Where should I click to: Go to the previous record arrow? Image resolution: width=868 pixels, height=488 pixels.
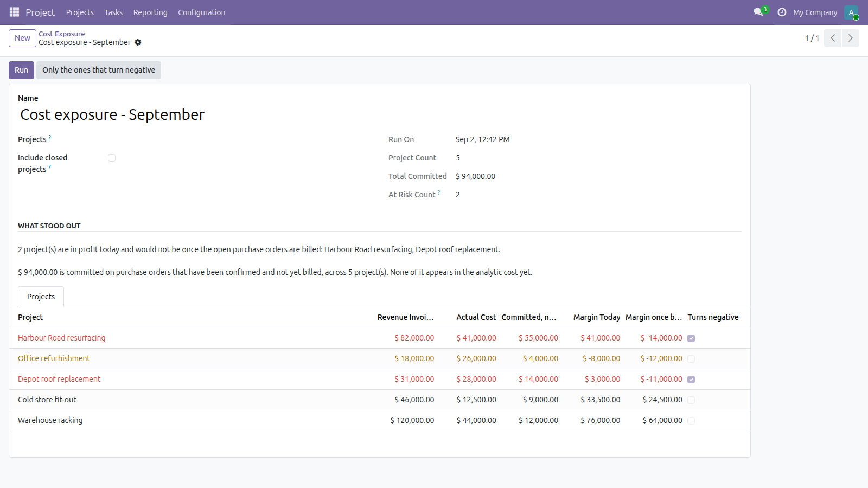pos(833,38)
